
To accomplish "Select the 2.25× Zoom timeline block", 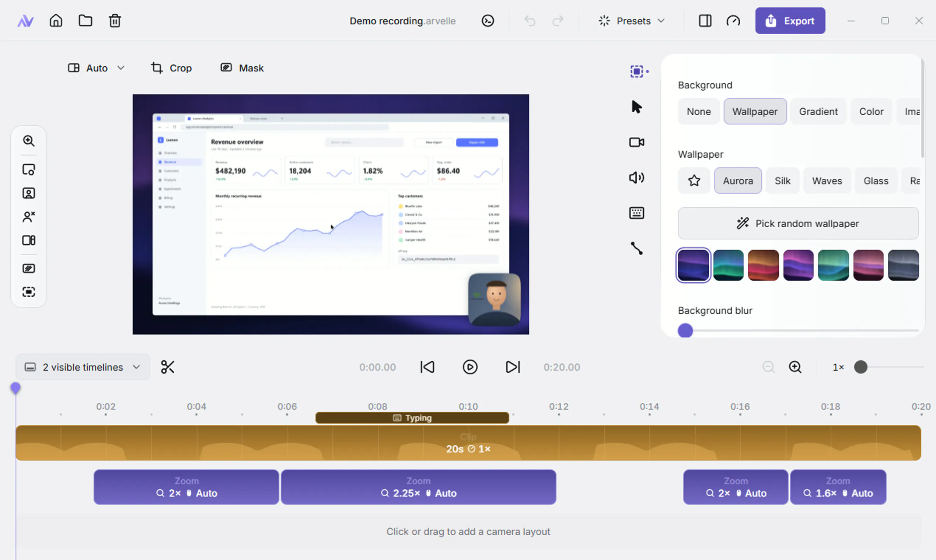I will click(x=418, y=487).
